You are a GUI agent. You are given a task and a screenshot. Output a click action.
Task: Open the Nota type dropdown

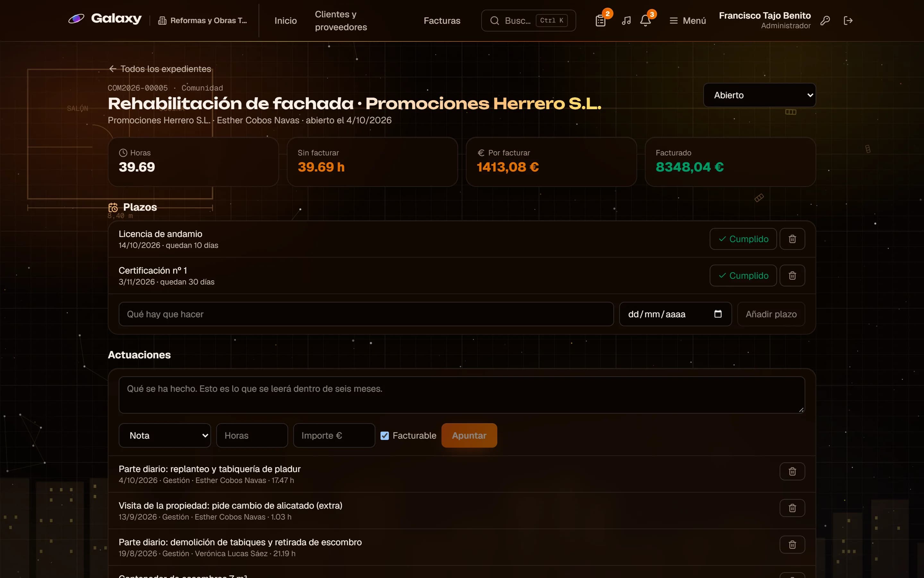[x=165, y=435]
